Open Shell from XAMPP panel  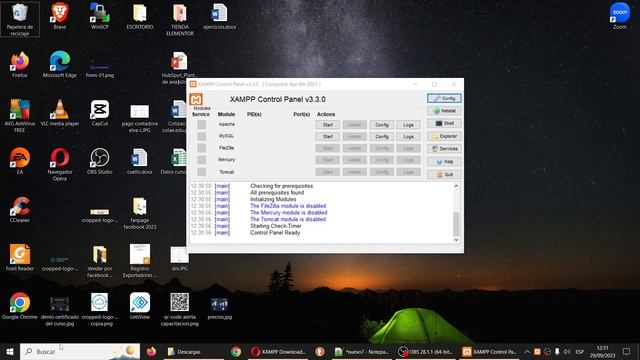(x=444, y=123)
